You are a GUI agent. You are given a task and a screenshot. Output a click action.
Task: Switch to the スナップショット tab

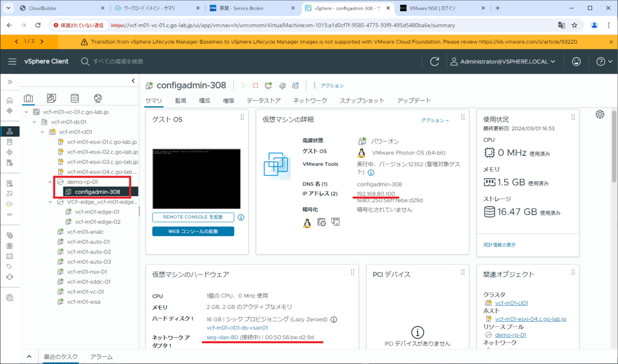pyautogui.click(x=362, y=100)
